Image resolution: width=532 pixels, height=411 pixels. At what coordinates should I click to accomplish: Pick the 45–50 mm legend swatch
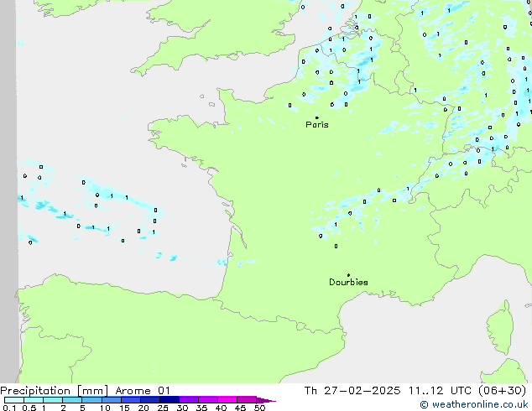(247, 400)
